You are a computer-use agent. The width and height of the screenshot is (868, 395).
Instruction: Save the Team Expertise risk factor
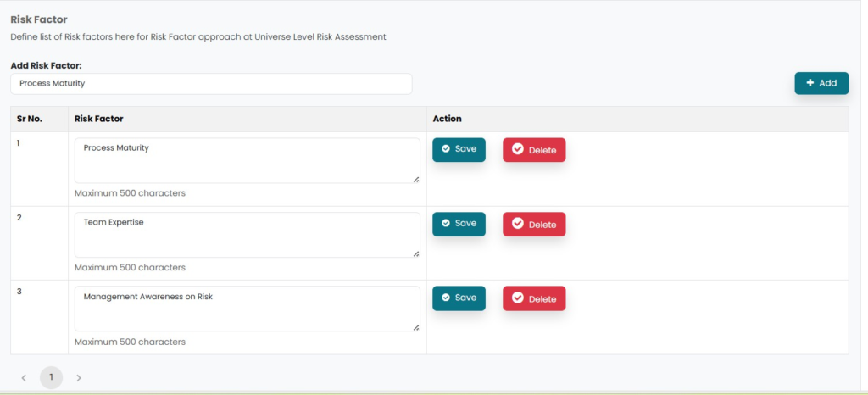tap(459, 224)
